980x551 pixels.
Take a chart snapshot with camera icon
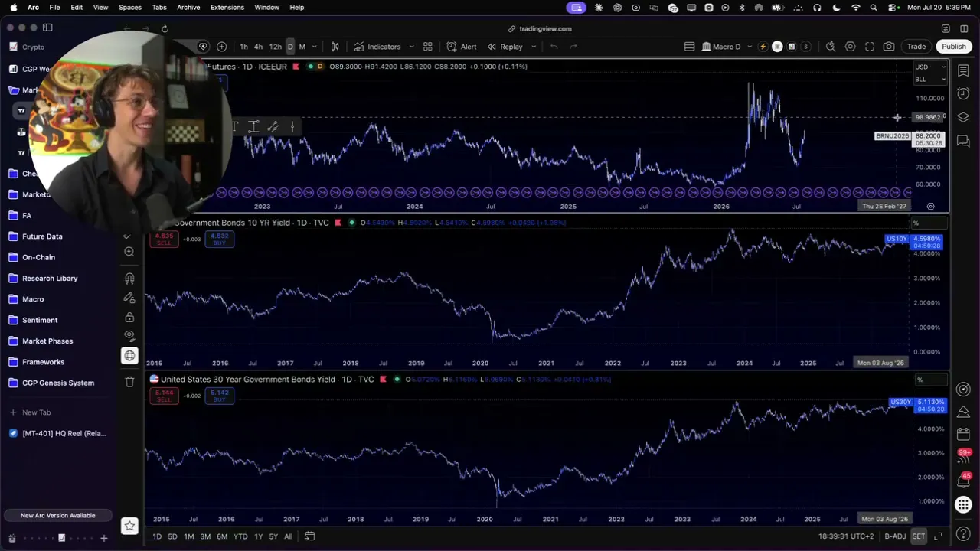click(x=889, y=47)
